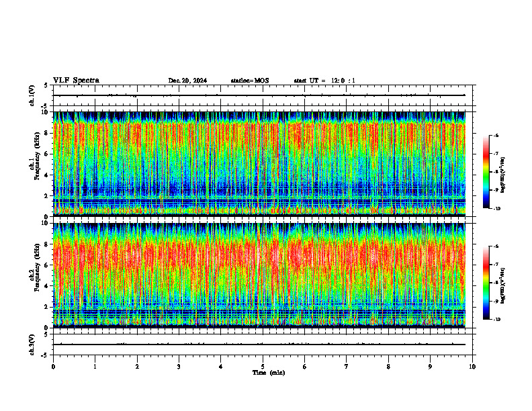Click time-axis tick label '10' at bottom right
The width and height of the screenshot is (532, 411).
(472, 367)
